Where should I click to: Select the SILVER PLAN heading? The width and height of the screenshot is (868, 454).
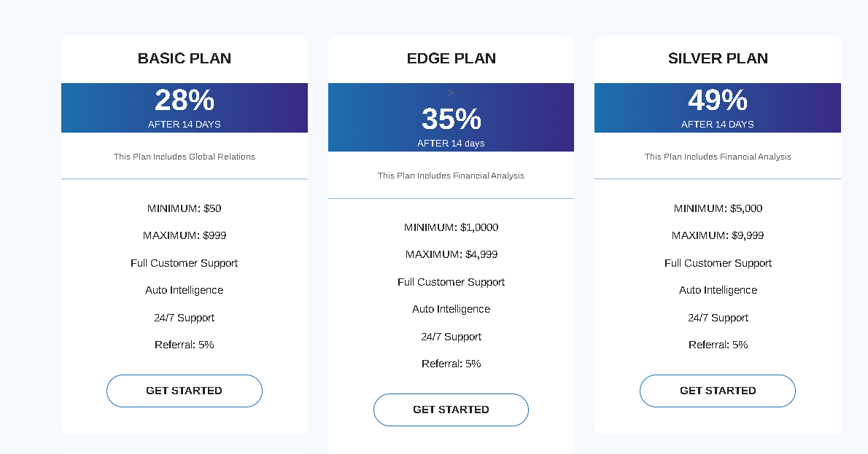717,58
